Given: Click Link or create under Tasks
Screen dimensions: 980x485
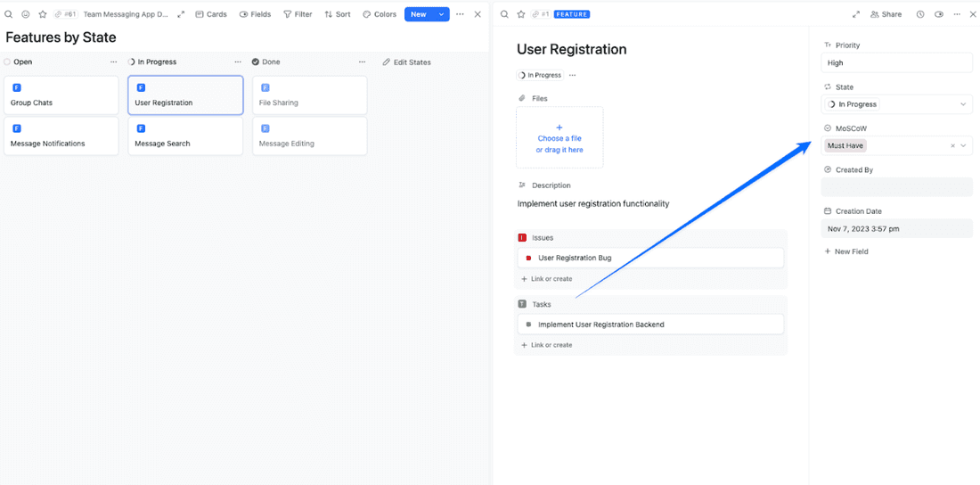Looking at the screenshot, I should 547,345.
